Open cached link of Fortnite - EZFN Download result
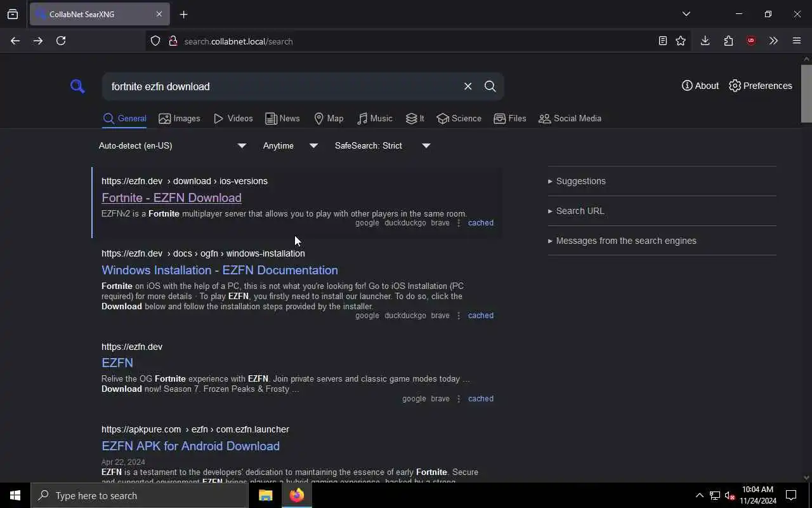812x508 pixels. [x=480, y=223]
